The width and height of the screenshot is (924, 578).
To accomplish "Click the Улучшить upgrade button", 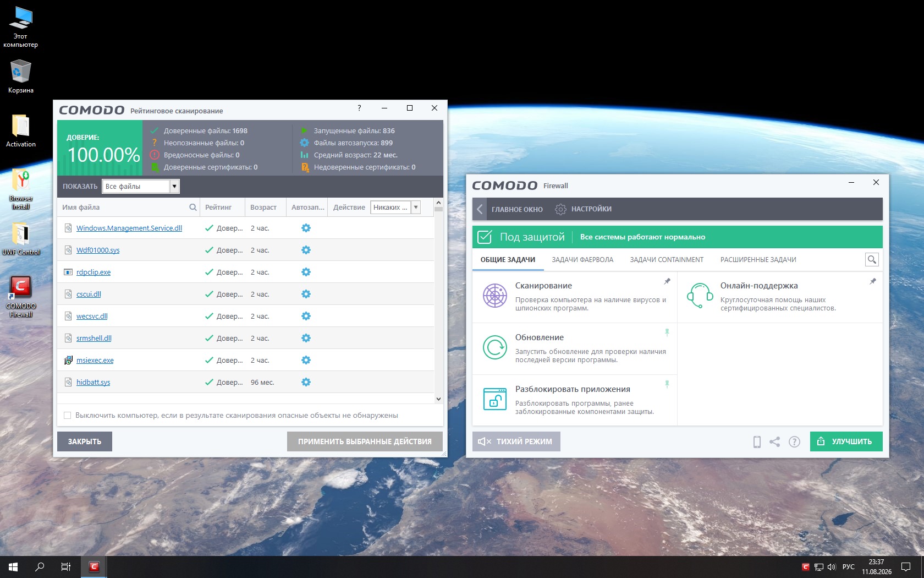I will [x=846, y=441].
